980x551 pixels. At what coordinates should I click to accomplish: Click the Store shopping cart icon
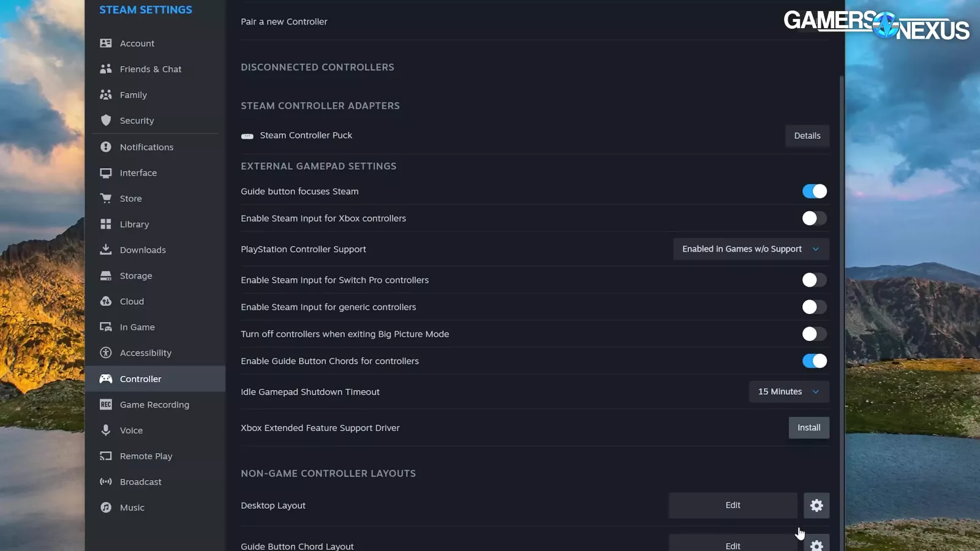(106, 198)
